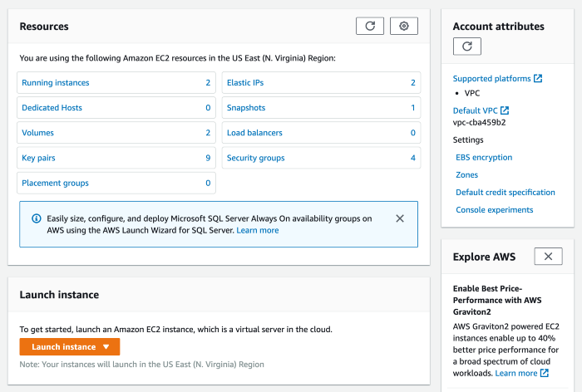Viewport: 582px width, 392px height.
Task: View Placement groups
Action: coord(55,183)
